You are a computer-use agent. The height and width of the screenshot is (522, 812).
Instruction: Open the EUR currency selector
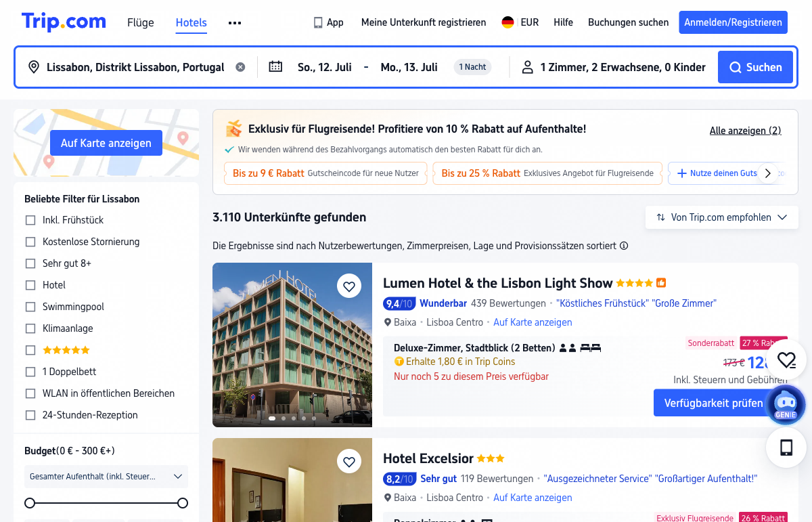pos(530,22)
